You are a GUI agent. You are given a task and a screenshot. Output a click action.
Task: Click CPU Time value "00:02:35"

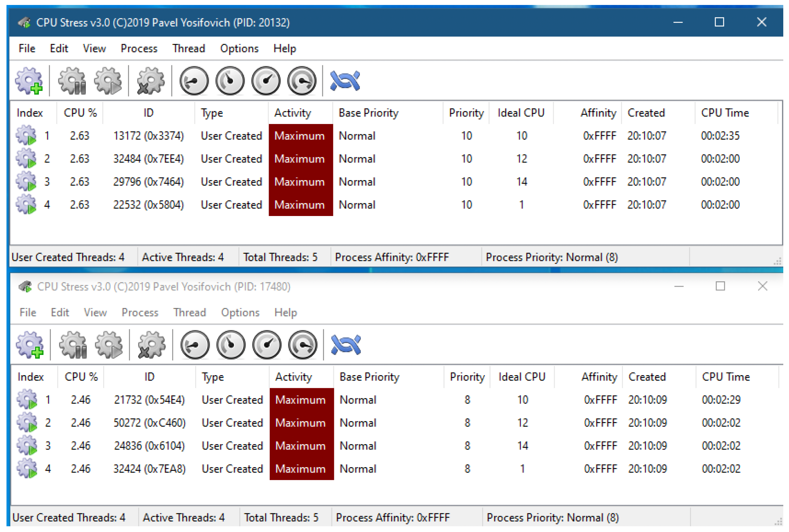(x=720, y=136)
